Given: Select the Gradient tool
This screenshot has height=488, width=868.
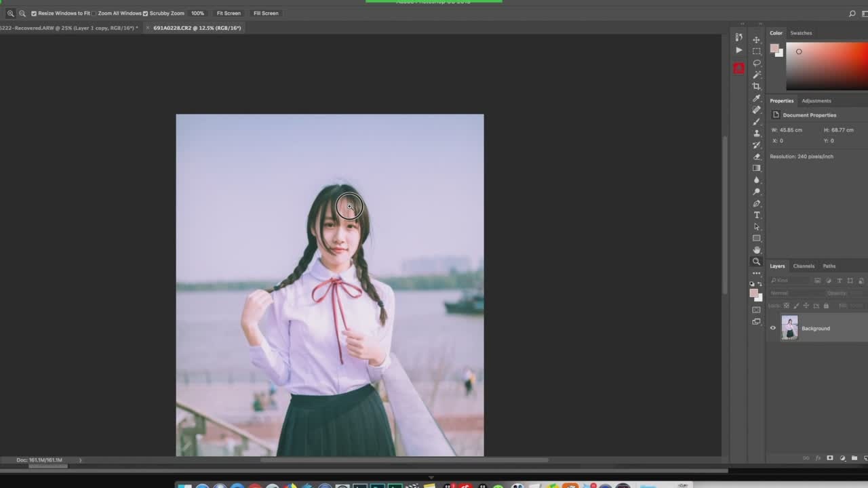Looking at the screenshot, I should (x=757, y=168).
